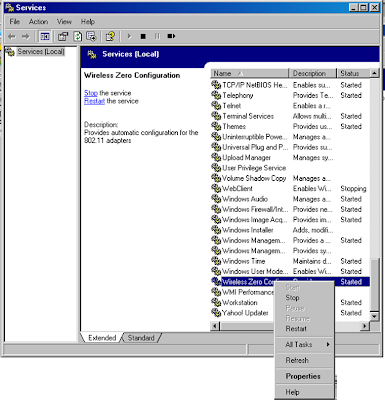The width and height of the screenshot is (385, 400).
Task: Click the horizontal scrollbar left arrow
Action: pos(215,326)
